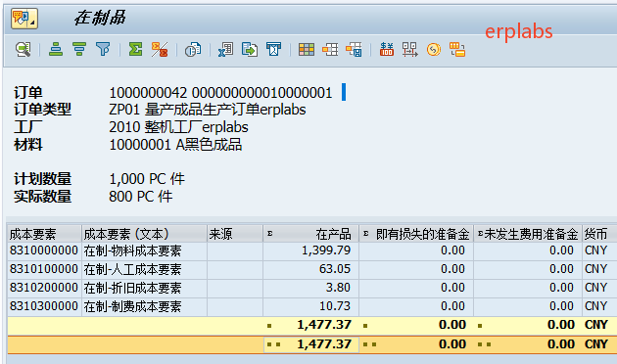
Task: Sort the list in descending order
Action: (x=79, y=50)
